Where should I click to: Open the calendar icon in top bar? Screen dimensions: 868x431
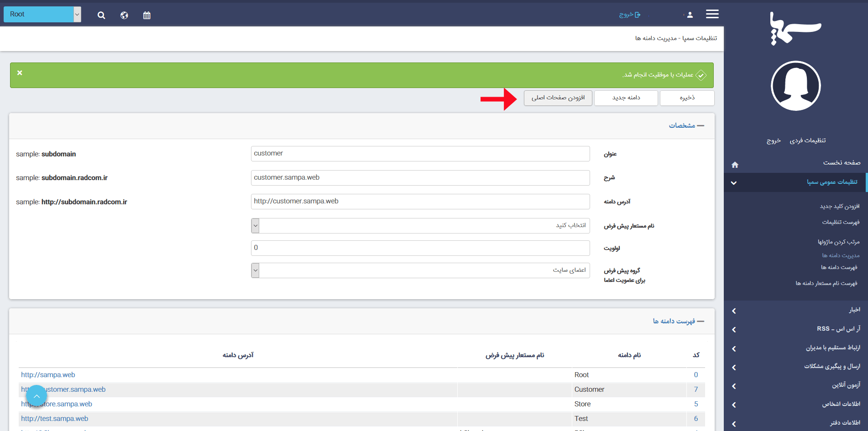(146, 16)
